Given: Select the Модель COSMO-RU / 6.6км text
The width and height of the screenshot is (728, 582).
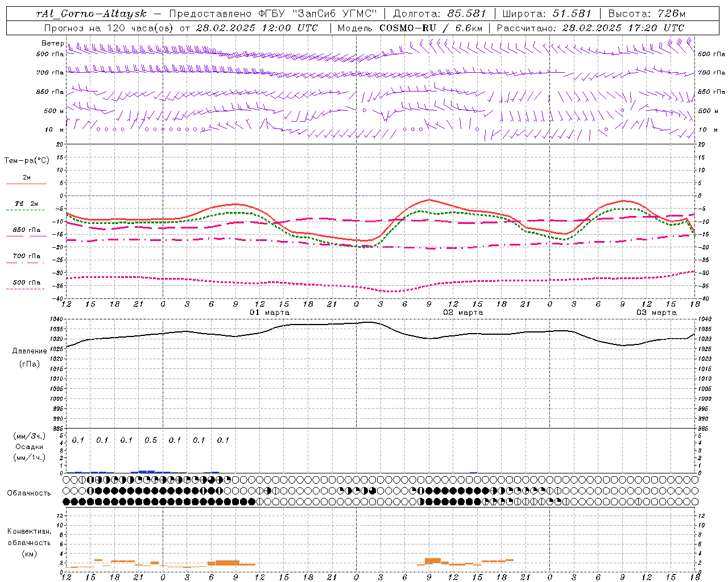Looking at the screenshot, I should point(410,28).
